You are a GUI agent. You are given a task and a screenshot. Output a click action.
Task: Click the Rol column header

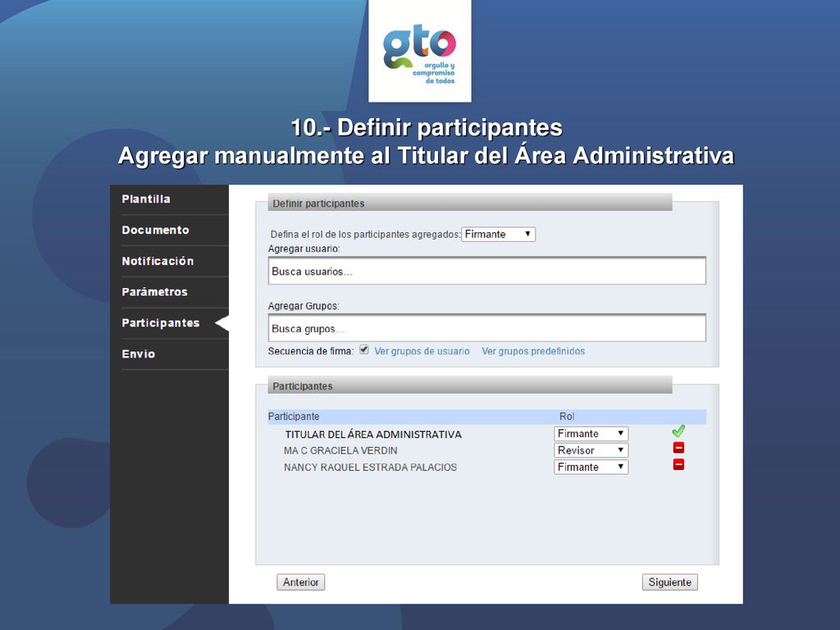(x=567, y=416)
